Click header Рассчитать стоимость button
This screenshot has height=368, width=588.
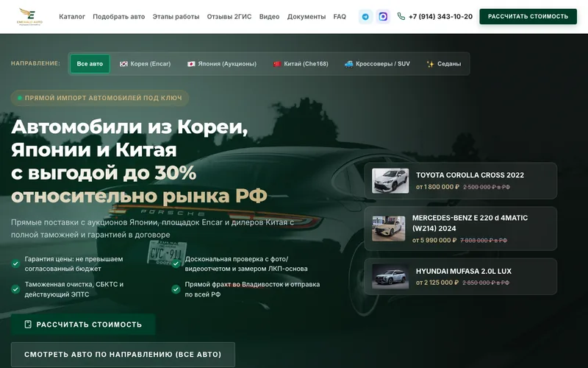click(x=528, y=16)
